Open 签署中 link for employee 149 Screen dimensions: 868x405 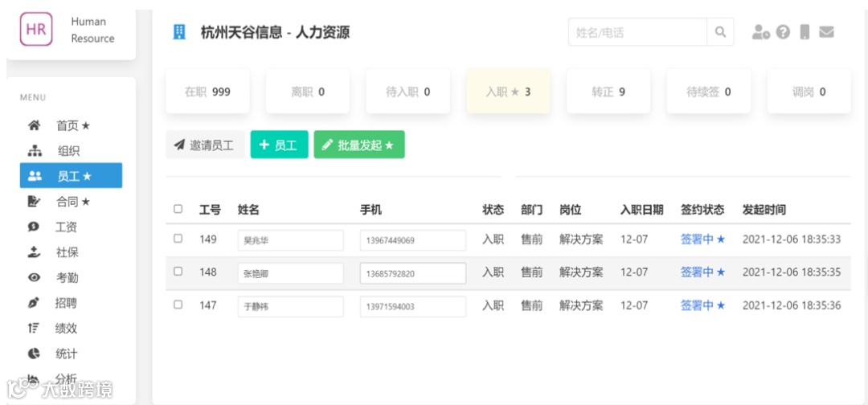coord(702,239)
